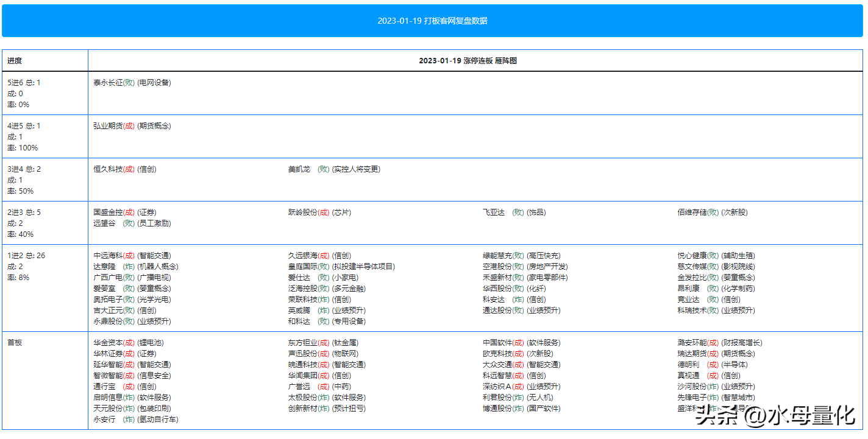Choose the 爱仕达 entry
This screenshot has width=868, height=439.
[299, 278]
